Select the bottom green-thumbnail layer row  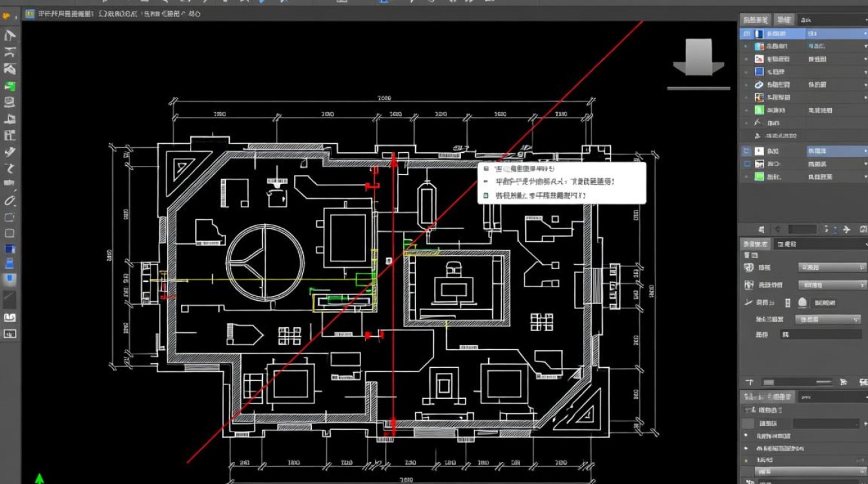803,176
